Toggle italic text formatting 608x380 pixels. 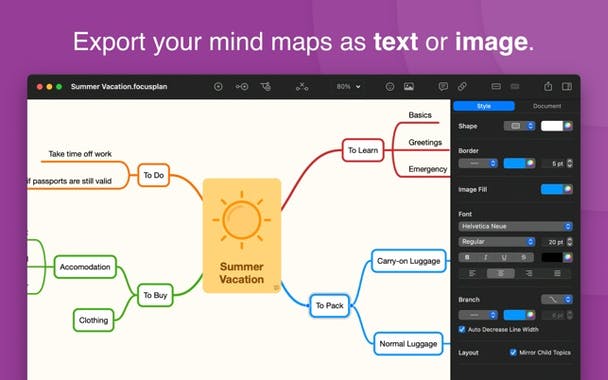point(486,257)
